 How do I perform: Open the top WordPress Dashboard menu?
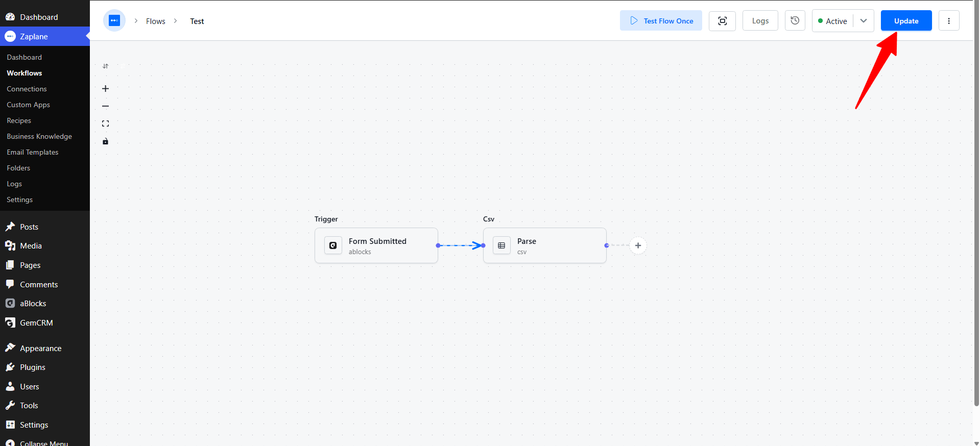click(x=45, y=17)
